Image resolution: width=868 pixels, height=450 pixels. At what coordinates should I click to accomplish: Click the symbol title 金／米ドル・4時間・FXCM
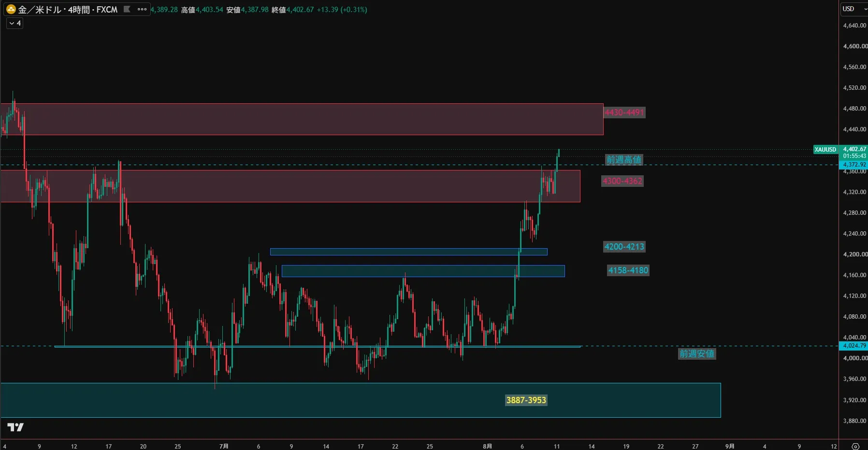(x=68, y=10)
